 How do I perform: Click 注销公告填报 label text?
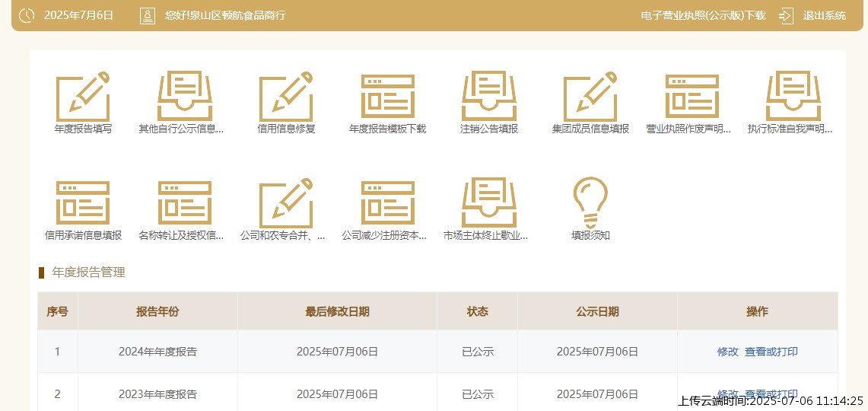[x=489, y=129]
